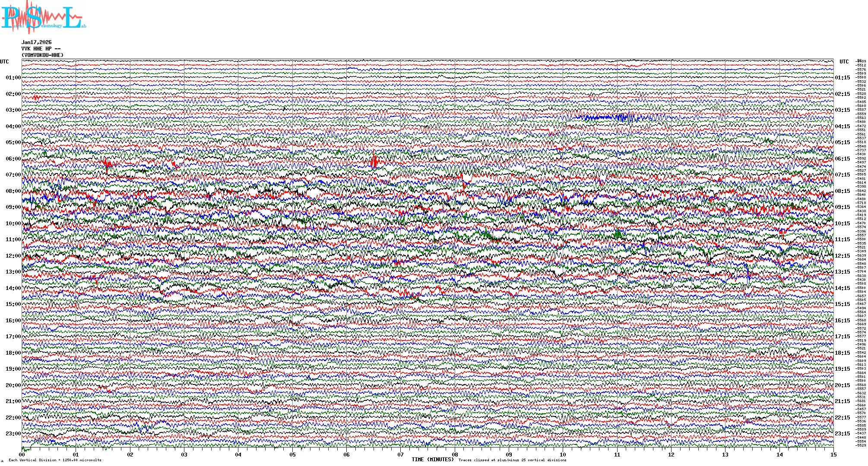Select the 06:00 hour label on left
868x466 pixels.
click(13, 159)
